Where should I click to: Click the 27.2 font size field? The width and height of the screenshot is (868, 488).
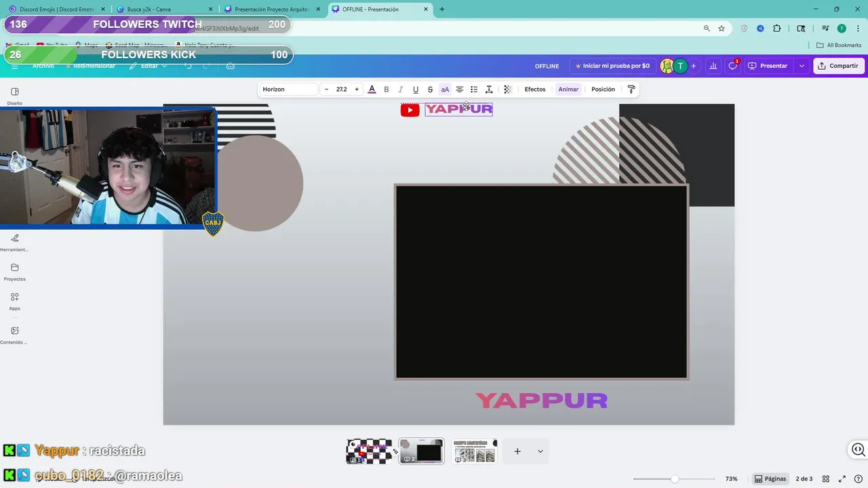point(342,89)
